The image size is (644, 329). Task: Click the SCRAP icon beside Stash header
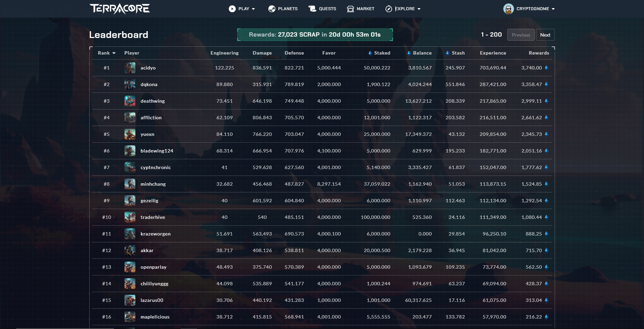tap(448, 53)
